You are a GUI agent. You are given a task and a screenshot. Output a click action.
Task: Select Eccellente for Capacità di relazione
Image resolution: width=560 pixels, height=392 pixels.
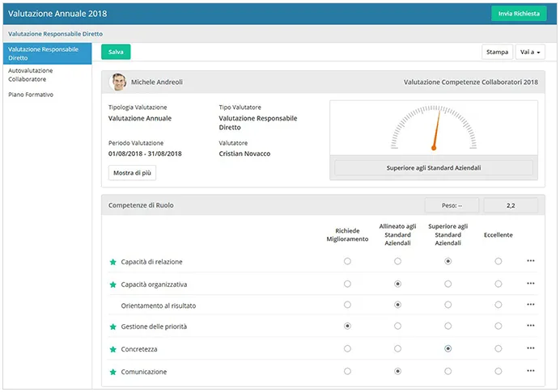(498, 261)
